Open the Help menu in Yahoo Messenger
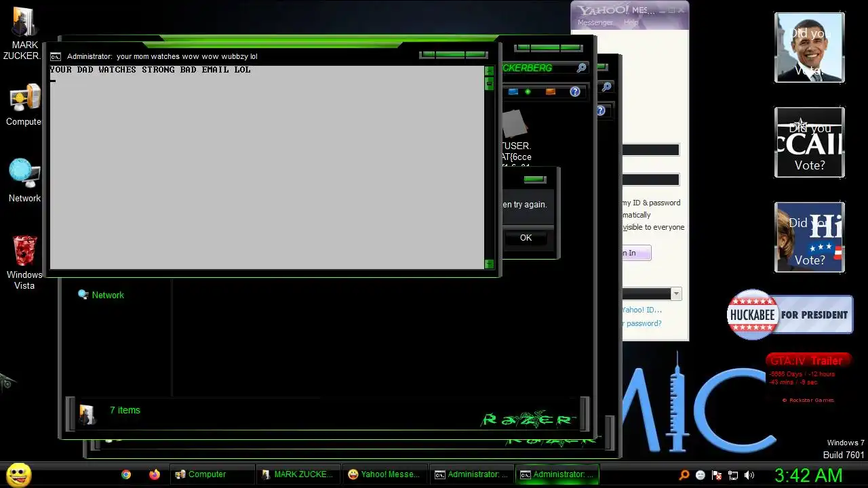 pyautogui.click(x=631, y=22)
